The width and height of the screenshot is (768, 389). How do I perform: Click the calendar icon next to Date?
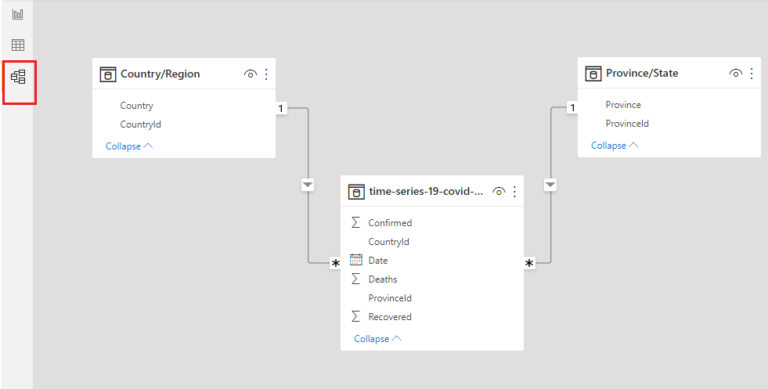tap(356, 260)
